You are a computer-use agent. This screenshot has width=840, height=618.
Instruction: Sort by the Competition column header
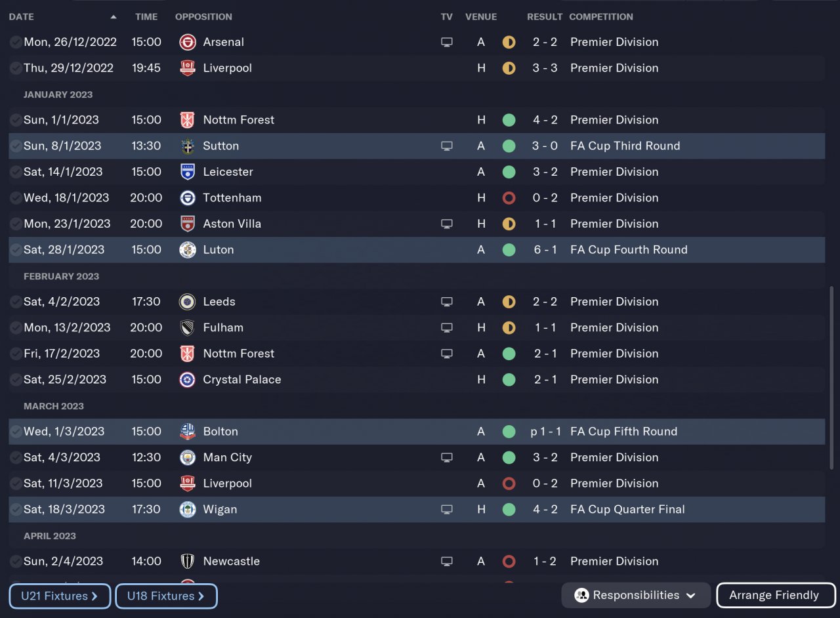[x=601, y=16]
